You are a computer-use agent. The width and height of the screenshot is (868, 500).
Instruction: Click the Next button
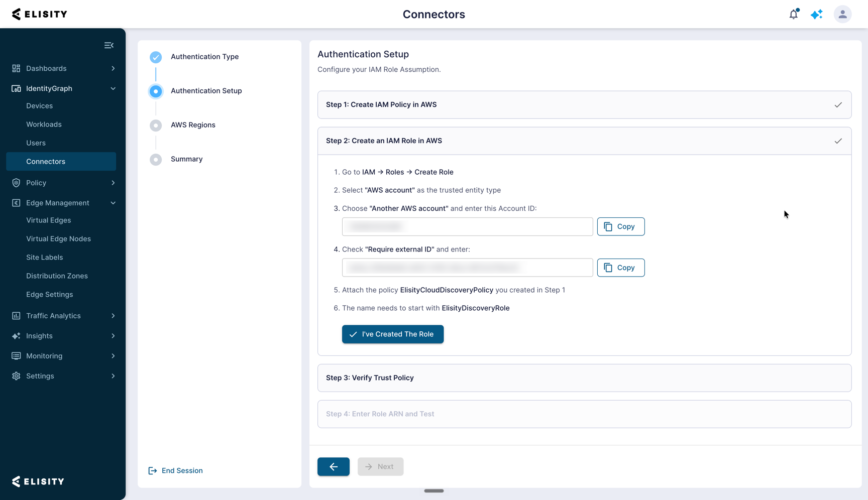click(380, 466)
